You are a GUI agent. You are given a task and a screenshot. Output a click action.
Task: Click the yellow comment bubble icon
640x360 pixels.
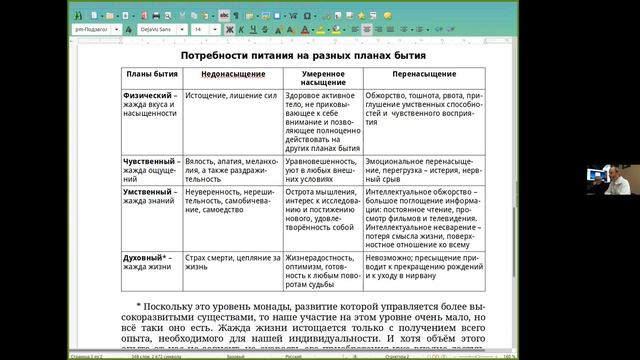point(388,16)
